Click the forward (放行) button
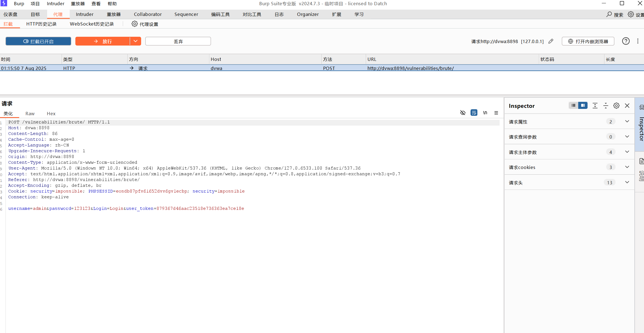The width and height of the screenshot is (644, 333). [102, 41]
